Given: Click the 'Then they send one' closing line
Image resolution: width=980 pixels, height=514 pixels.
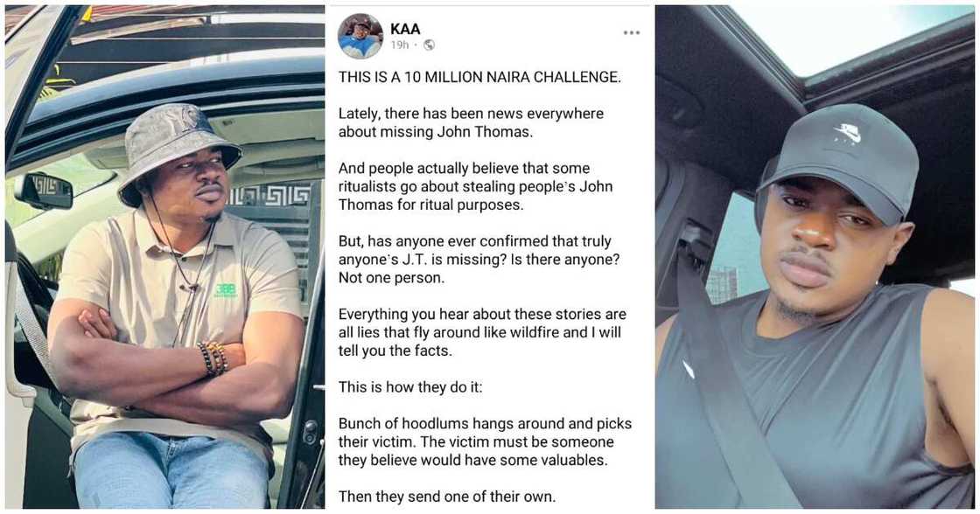Looking at the screenshot, I should (x=448, y=496).
